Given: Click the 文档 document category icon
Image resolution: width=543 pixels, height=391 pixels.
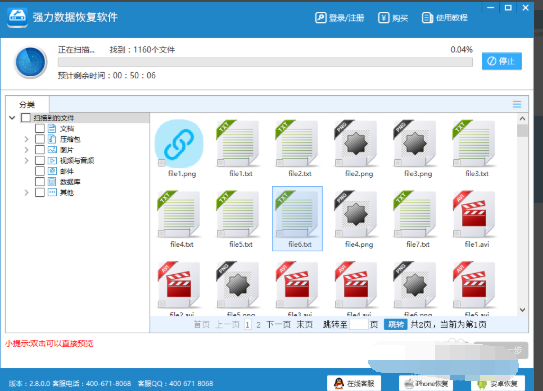Looking at the screenshot, I should click(52, 128).
